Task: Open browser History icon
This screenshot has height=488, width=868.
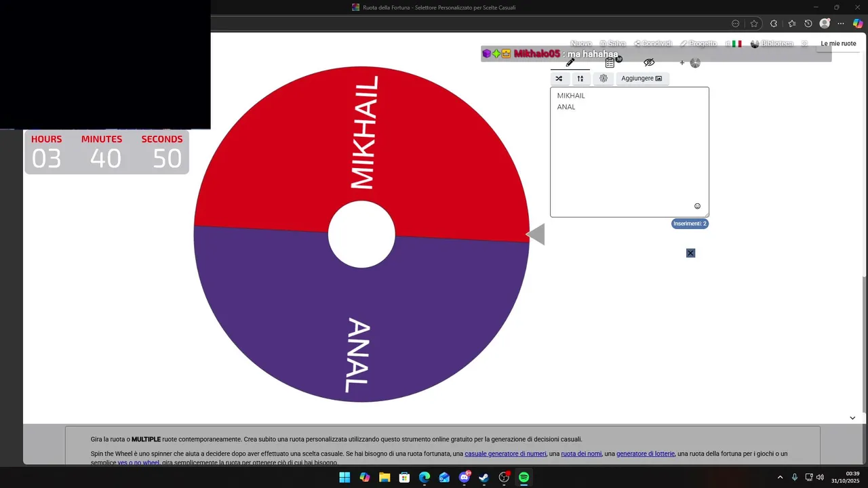Action: click(x=808, y=23)
